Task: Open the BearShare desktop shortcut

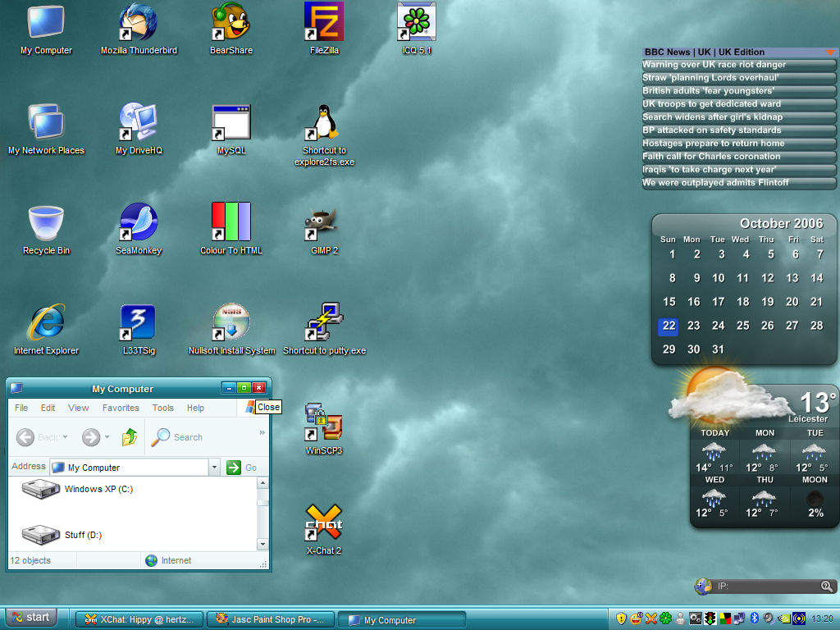Action: click(231, 29)
